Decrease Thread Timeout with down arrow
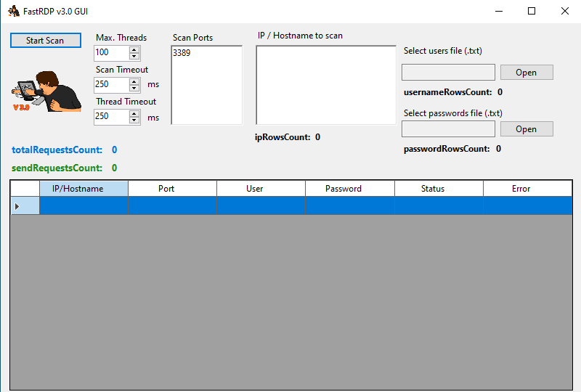581x392 pixels. (x=134, y=120)
